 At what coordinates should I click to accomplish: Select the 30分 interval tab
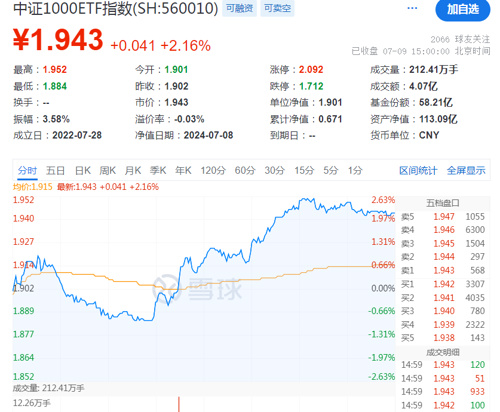click(275, 171)
